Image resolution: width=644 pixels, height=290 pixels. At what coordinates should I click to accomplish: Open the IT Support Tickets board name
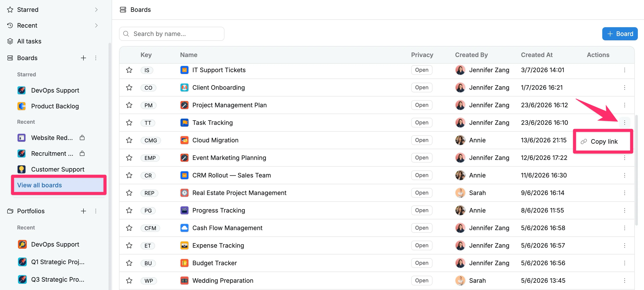click(219, 70)
